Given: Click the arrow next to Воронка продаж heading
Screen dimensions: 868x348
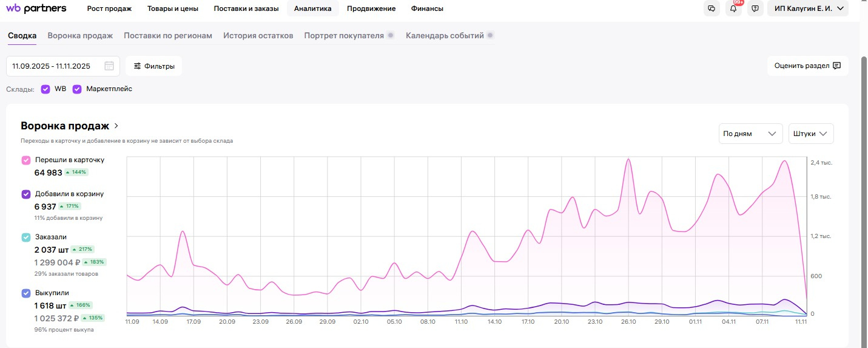Looking at the screenshot, I should 116,126.
